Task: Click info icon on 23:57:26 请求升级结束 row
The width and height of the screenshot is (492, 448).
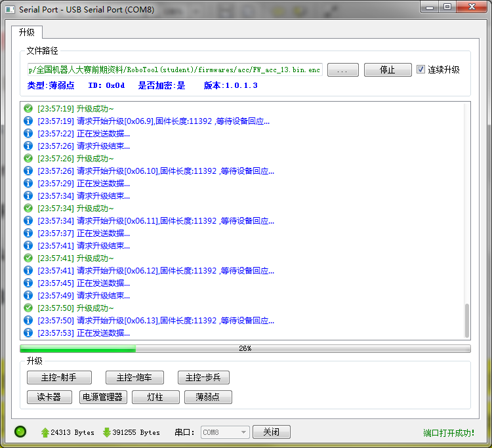Action: pos(28,146)
